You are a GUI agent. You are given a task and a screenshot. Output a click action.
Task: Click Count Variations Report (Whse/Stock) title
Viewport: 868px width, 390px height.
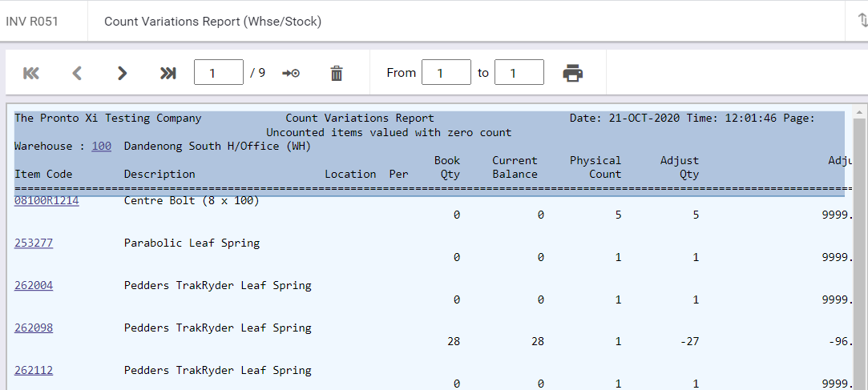pyautogui.click(x=212, y=22)
